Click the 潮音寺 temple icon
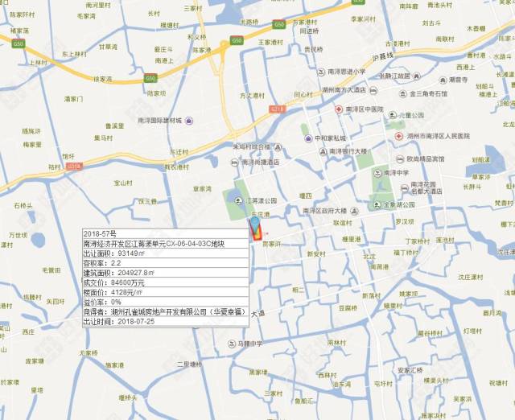515x420 pixels. [443, 80]
